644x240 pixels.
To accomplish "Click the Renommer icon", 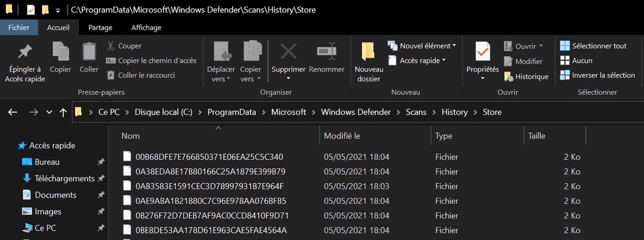I will point(327,51).
